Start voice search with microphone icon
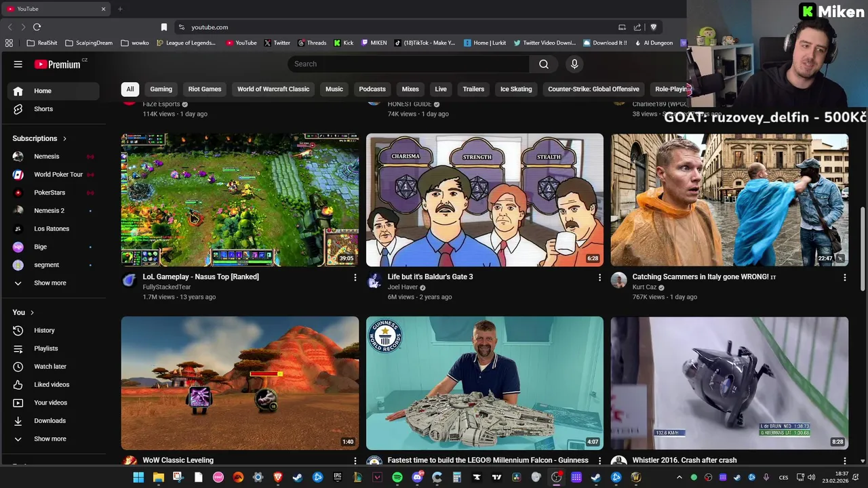This screenshot has height=488, width=868. click(574, 64)
